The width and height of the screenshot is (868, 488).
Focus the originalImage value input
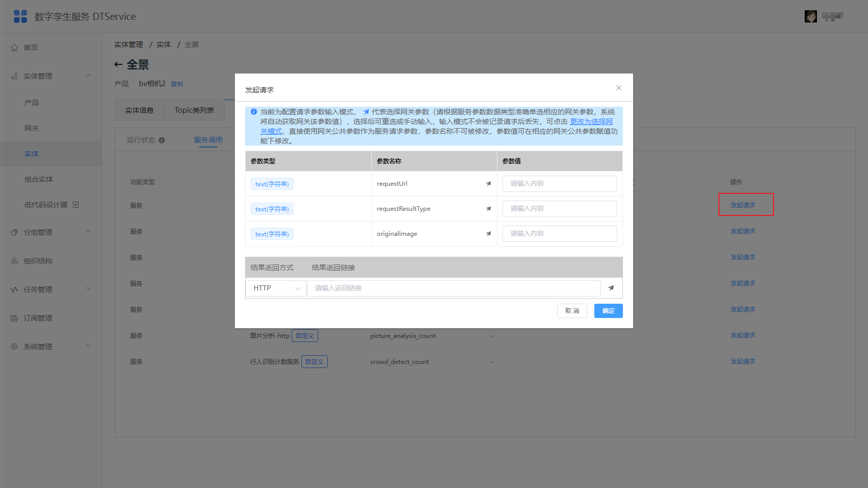560,234
